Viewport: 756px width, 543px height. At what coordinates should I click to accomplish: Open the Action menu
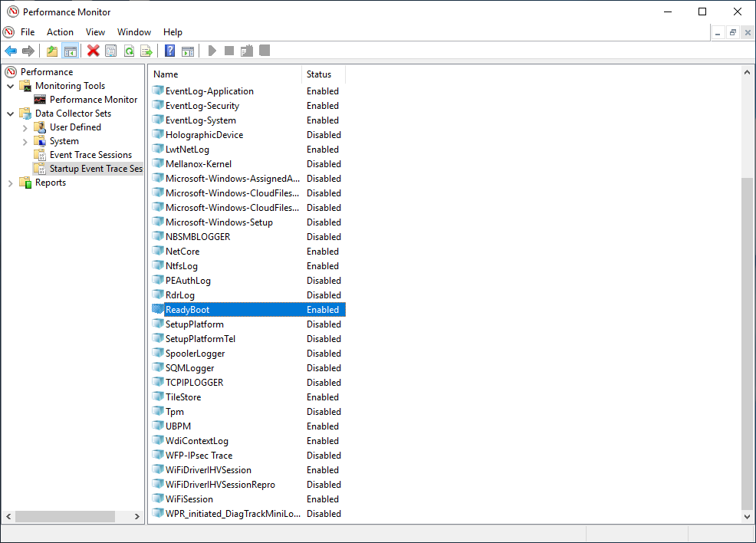60,31
